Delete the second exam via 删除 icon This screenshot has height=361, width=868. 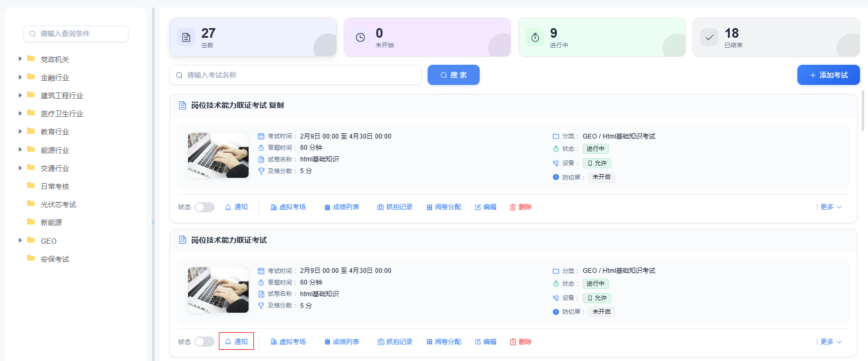point(513,342)
